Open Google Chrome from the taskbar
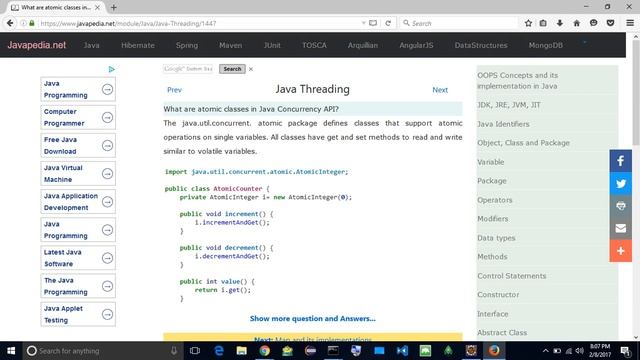640x360 pixels. 264,351
